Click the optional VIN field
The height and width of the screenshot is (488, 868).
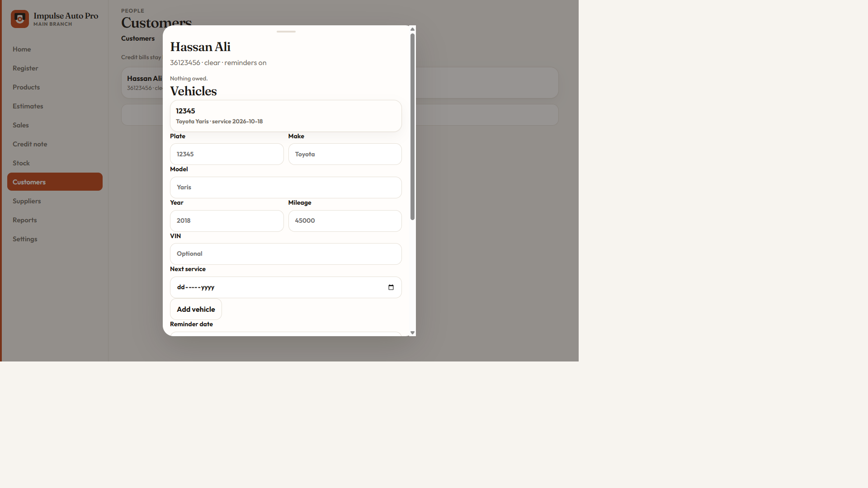(x=286, y=254)
